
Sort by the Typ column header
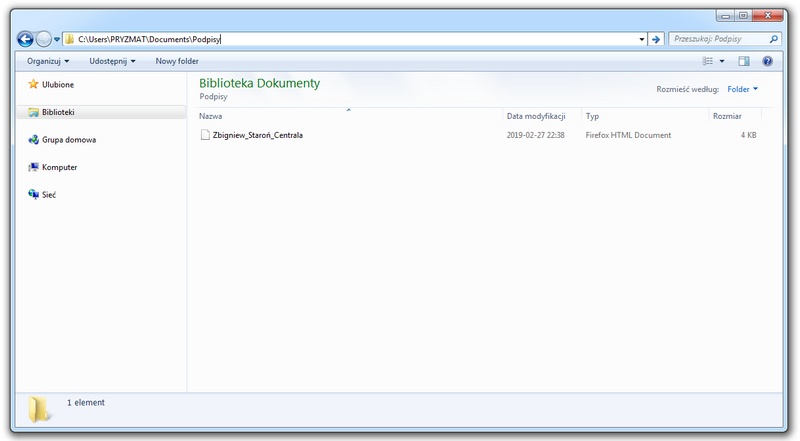click(x=645, y=116)
